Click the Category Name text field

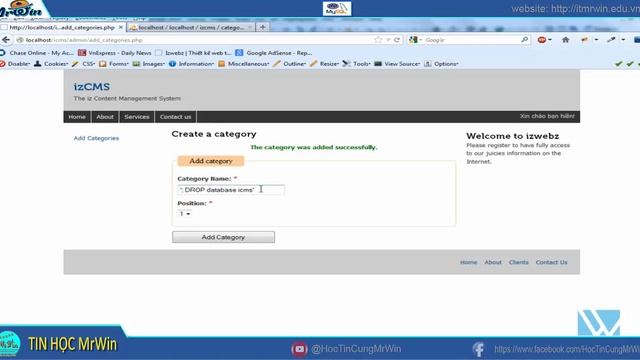[231, 190]
